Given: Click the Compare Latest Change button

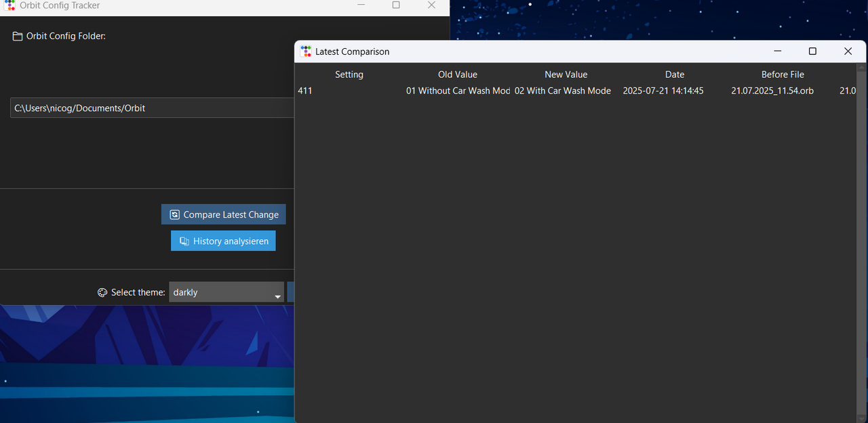Looking at the screenshot, I should point(224,214).
